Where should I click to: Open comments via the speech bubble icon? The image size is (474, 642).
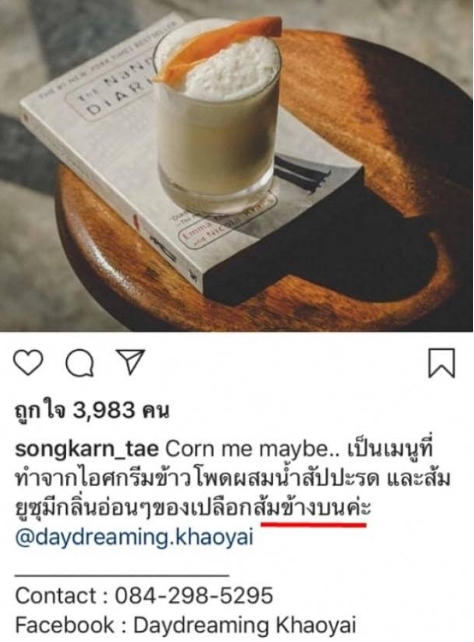(x=80, y=363)
